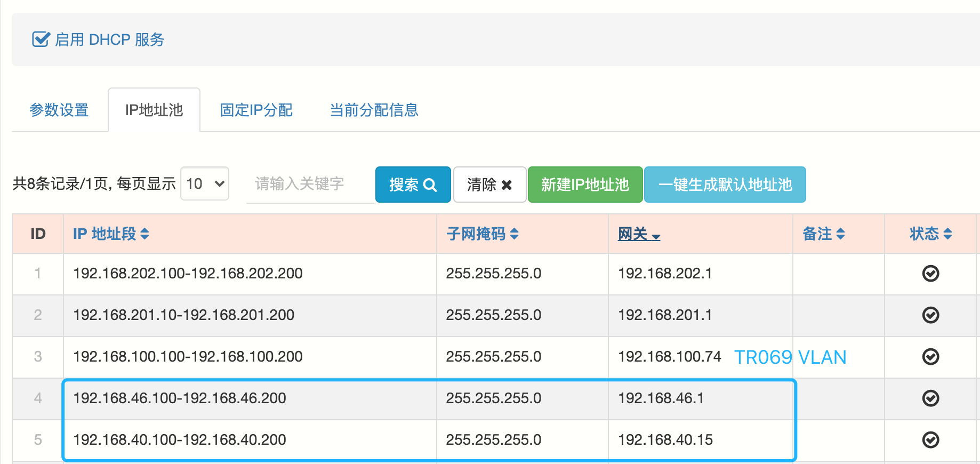Click 一键生成默认地址池 button

tap(725, 185)
